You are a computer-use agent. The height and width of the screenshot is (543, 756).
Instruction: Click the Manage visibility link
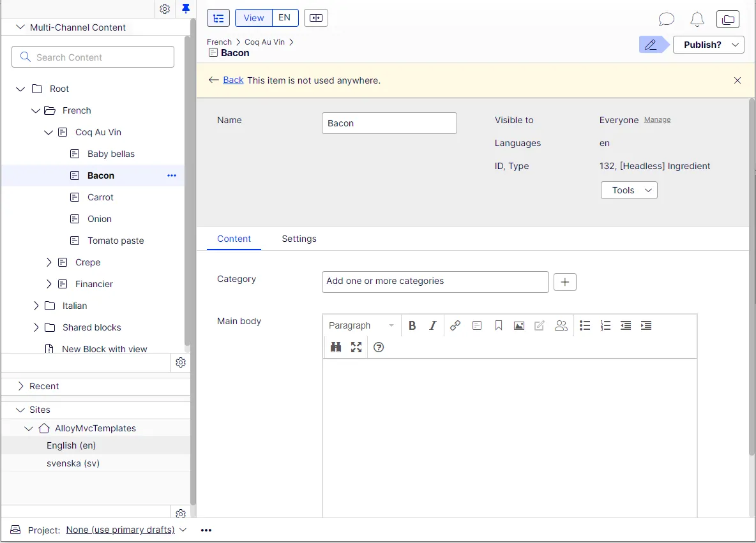point(657,119)
